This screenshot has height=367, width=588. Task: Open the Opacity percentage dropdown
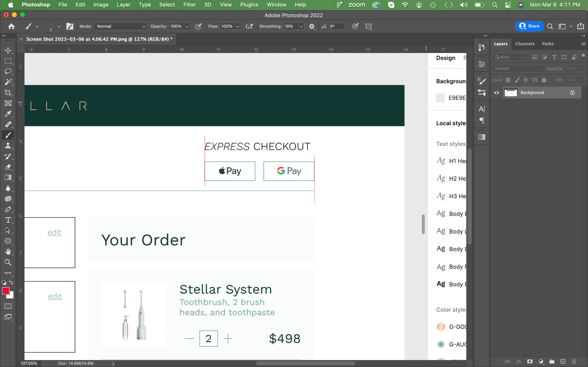[x=187, y=26]
